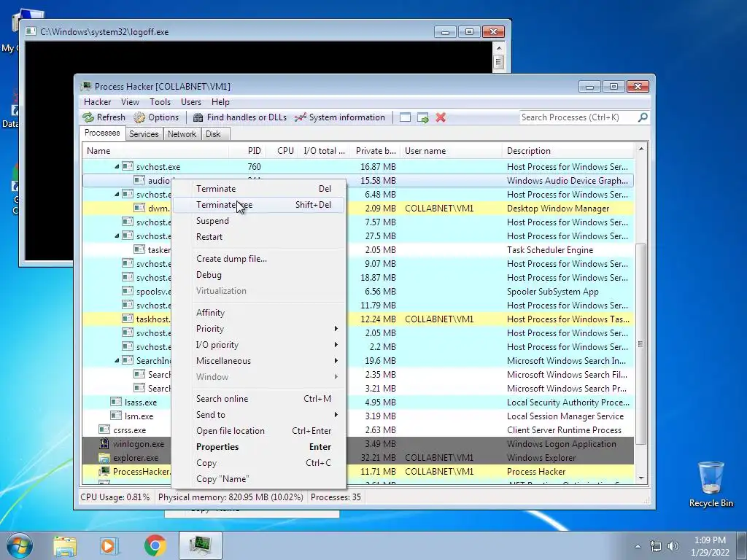Open the Help menu
747x560 pixels.
tap(220, 102)
